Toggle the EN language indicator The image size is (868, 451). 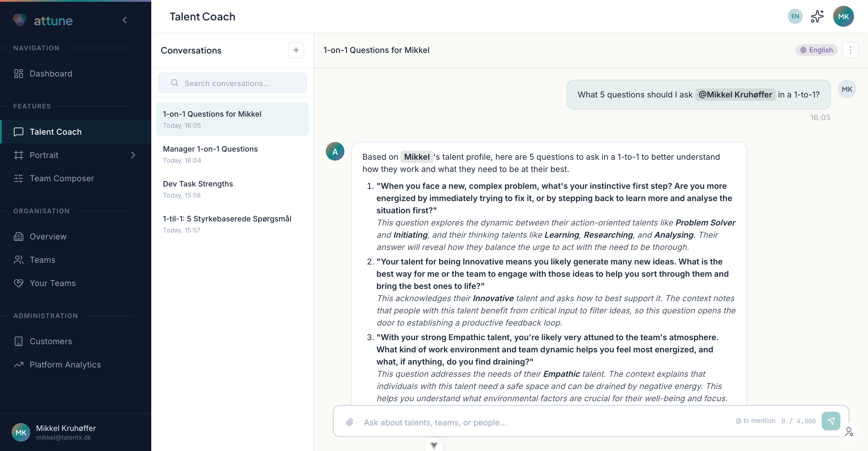[795, 16]
